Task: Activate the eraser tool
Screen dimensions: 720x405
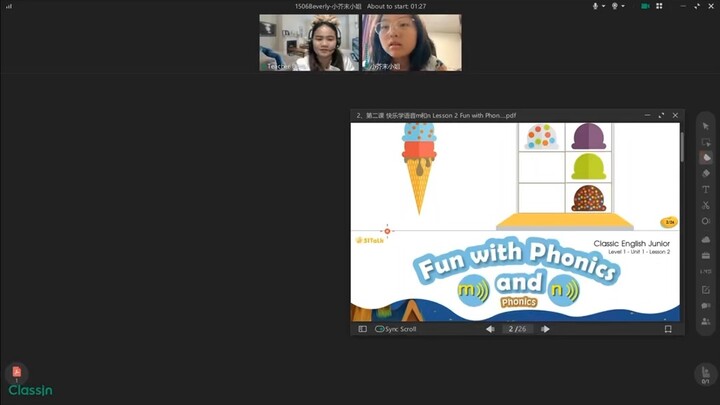Action: pos(706,174)
